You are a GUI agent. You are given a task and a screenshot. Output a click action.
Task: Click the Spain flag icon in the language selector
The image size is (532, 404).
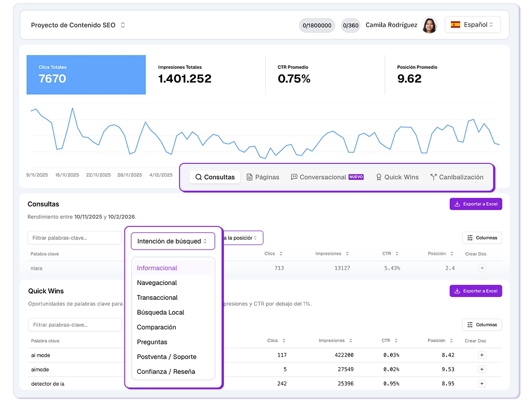click(455, 25)
